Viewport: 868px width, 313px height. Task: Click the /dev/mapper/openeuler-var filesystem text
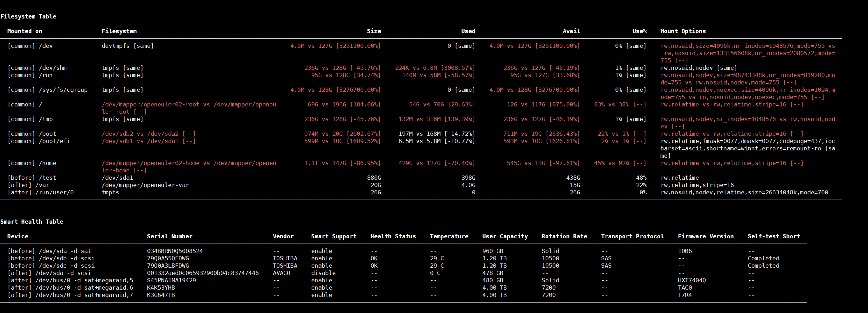click(x=145, y=185)
